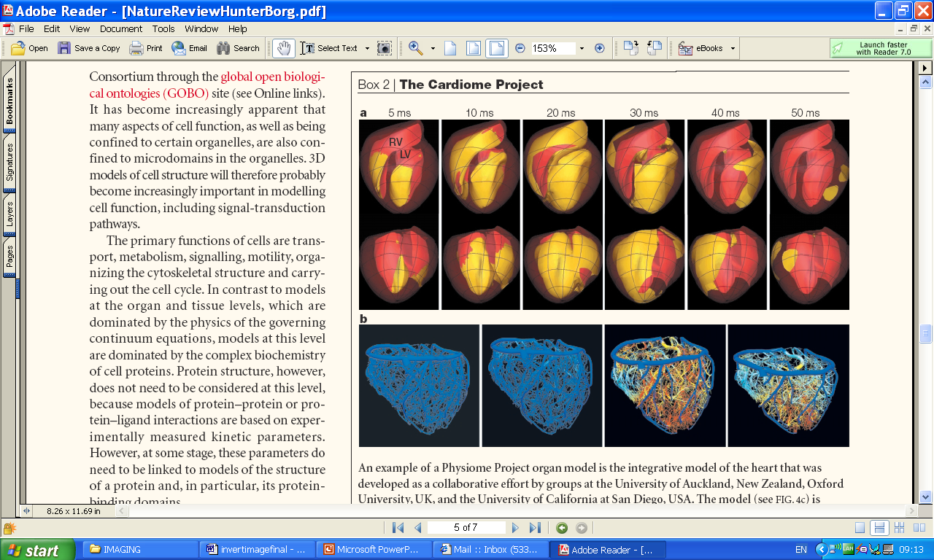Go to the next page arrow
This screenshot has width=934, height=560.
pos(515,528)
